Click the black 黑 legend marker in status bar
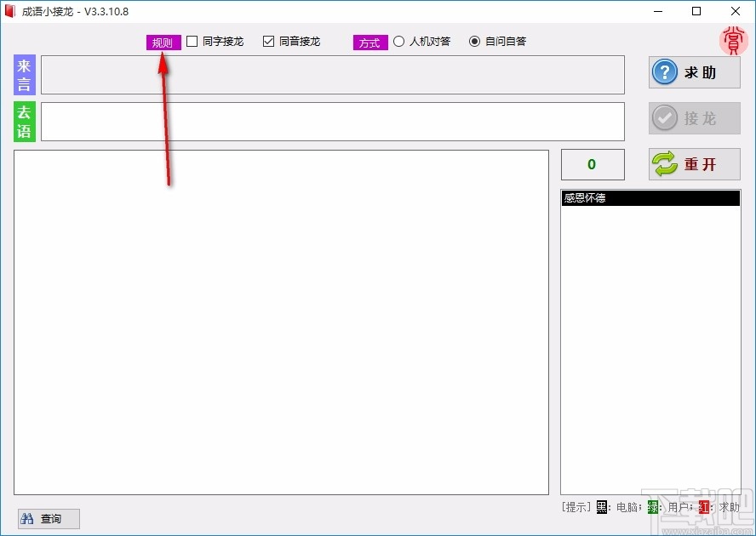Screen dimensions: 756x536 602,506
